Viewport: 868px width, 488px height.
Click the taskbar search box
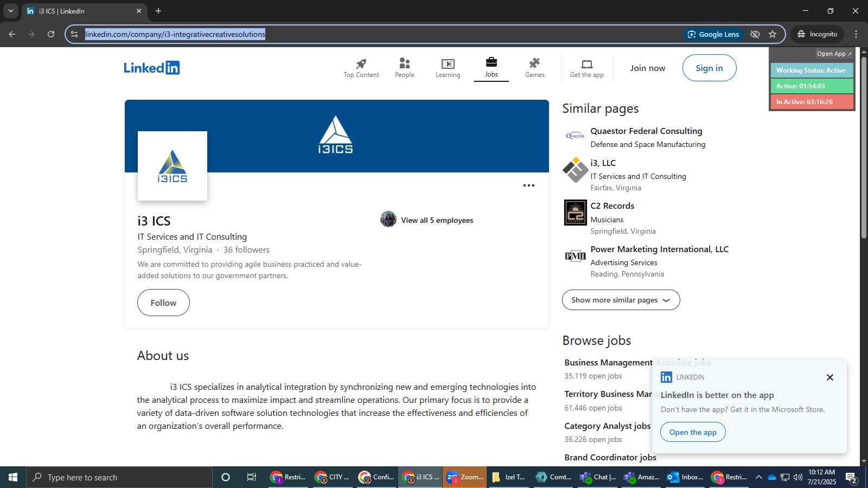click(x=119, y=477)
